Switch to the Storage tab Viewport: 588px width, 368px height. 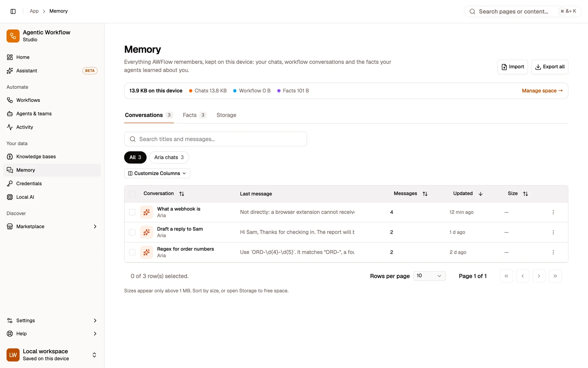(226, 115)
